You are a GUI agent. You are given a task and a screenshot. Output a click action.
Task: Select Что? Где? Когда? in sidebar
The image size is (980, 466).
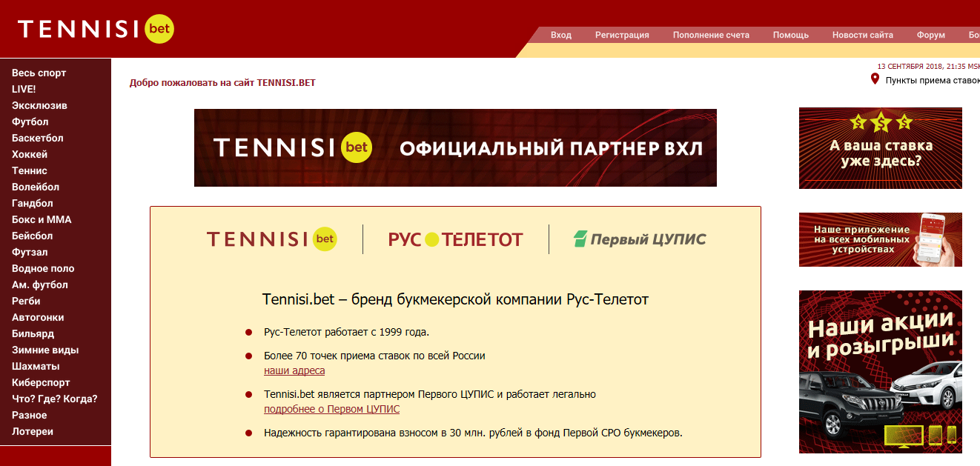[x=55, y=399]
